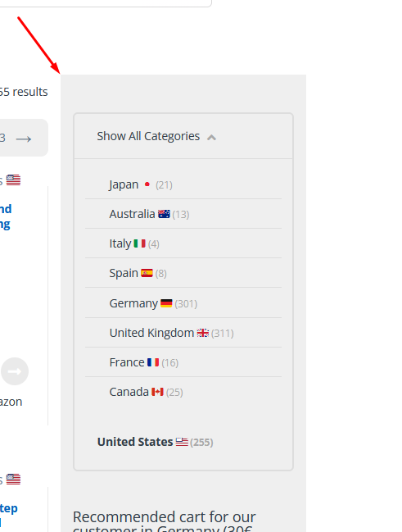Open the Australia category link

[132, 214]
